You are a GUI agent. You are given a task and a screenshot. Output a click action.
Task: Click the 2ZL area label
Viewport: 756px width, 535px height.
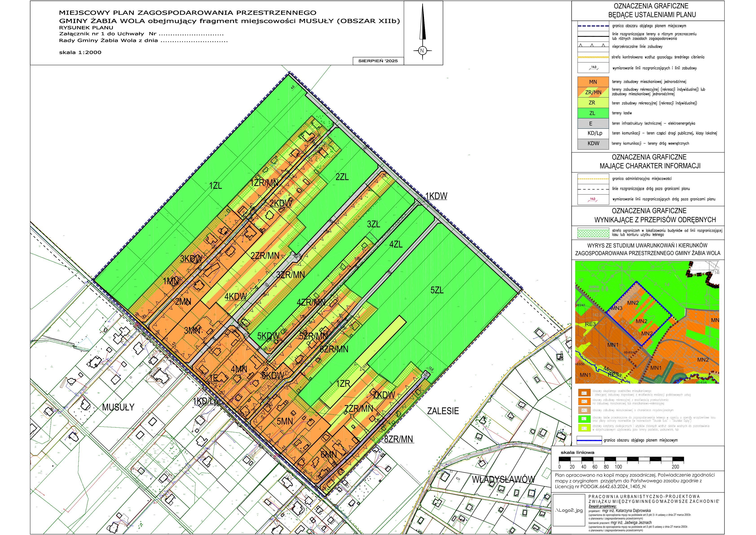pos(342,177)
